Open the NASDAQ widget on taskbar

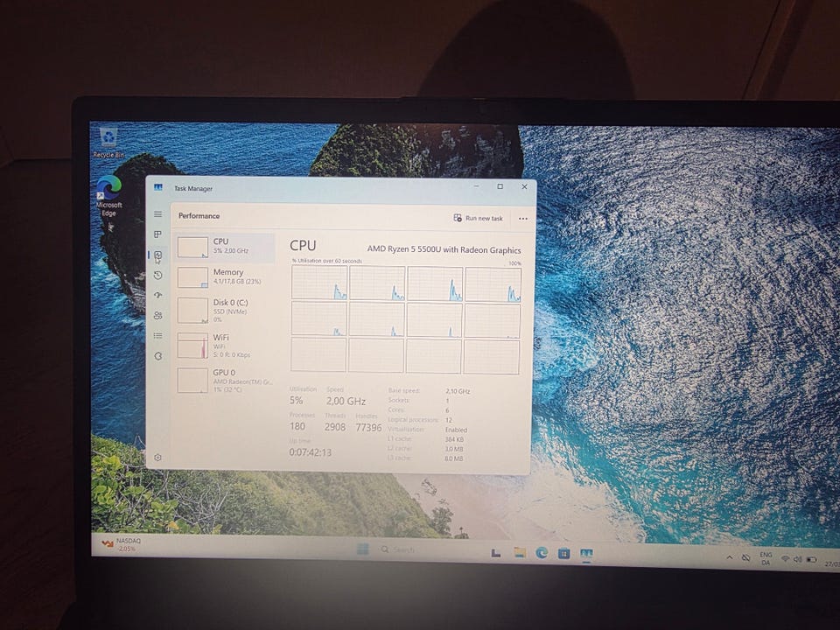coord(122,544)
